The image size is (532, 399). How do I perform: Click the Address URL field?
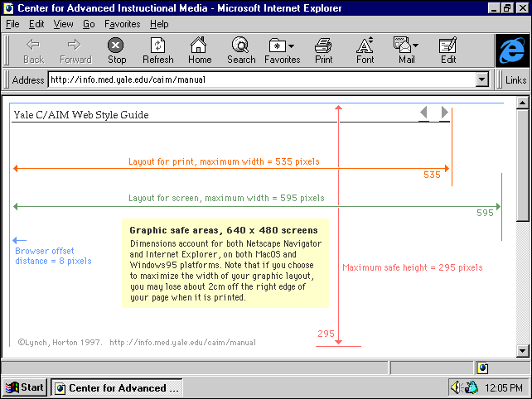tap(262, 79)
